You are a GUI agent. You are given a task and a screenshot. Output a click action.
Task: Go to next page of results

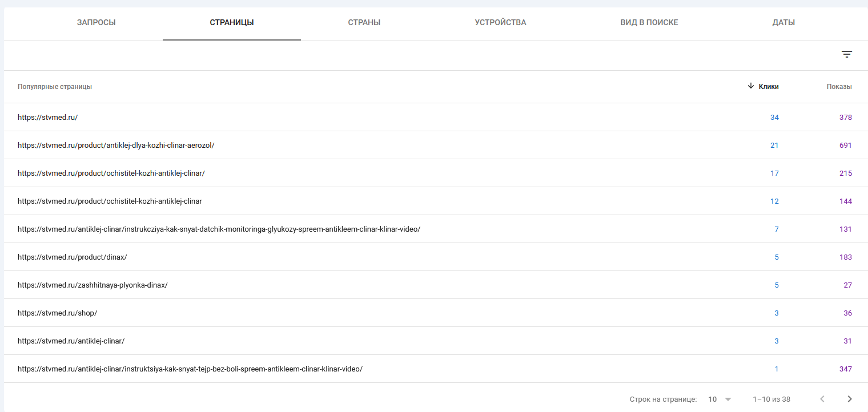(850, 399)
